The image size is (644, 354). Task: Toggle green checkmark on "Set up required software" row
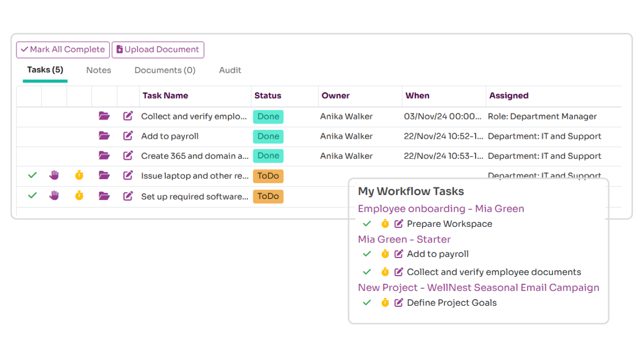tap(31, 195)
